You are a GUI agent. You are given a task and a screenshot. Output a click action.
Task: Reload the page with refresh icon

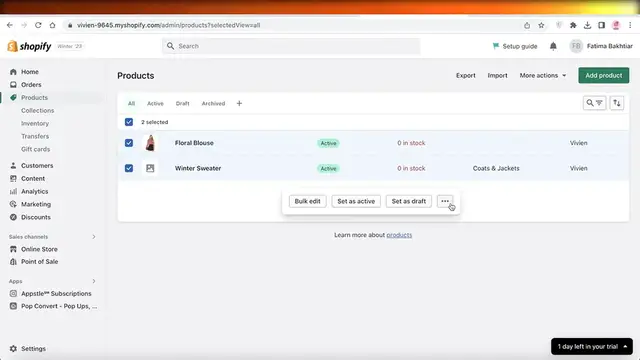[38, 25]
